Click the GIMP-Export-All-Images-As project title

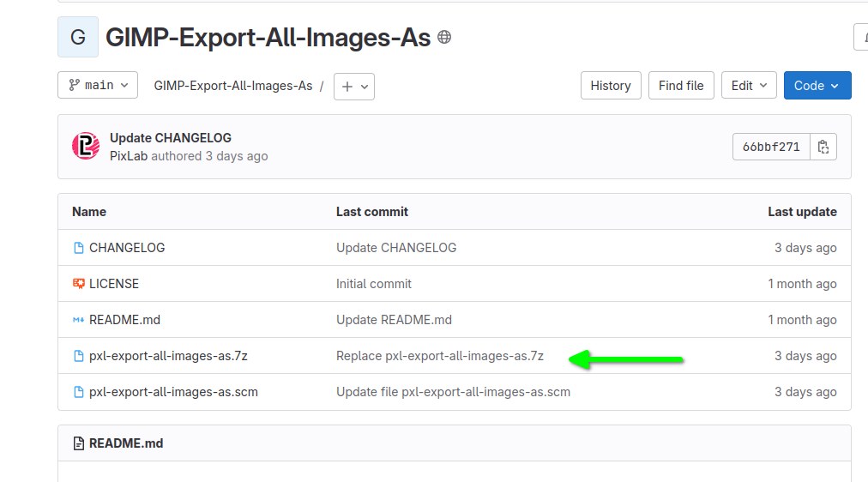click(x=268, y=38)
